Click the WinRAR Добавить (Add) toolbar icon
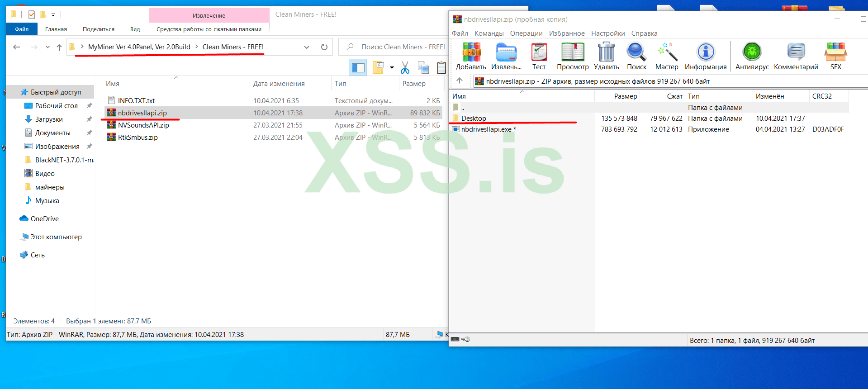This screenshot has width=868, height=389. tap(471, 52)
